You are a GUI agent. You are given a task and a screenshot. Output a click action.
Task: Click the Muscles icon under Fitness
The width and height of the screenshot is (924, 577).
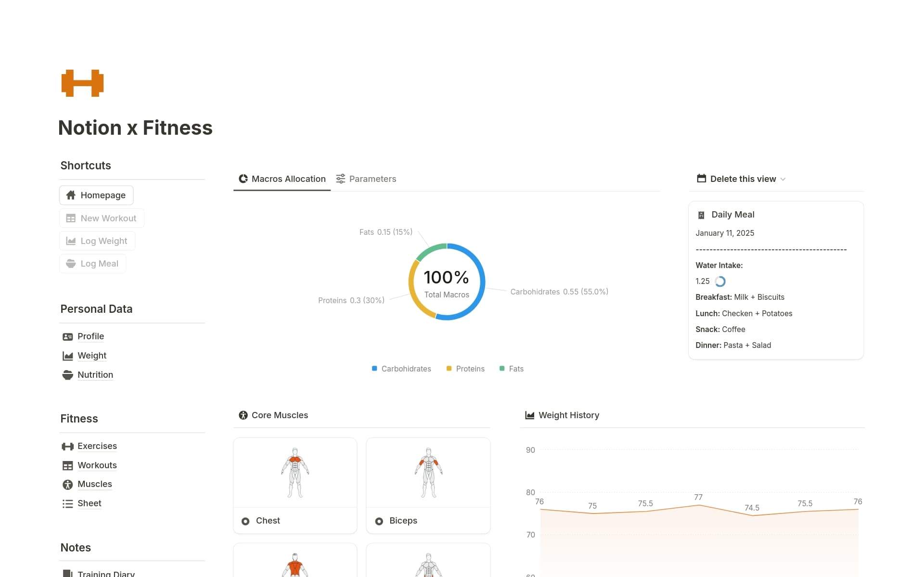coord(67,485)
